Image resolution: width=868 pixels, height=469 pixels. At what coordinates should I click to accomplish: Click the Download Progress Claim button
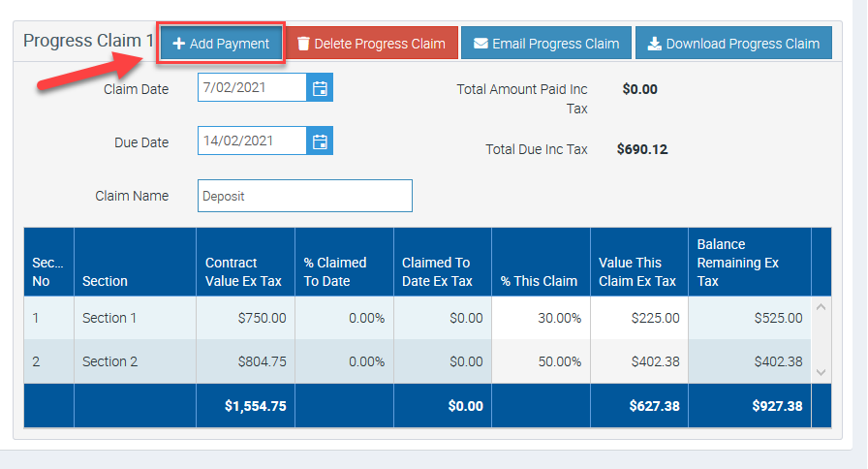tap(733, 44)
